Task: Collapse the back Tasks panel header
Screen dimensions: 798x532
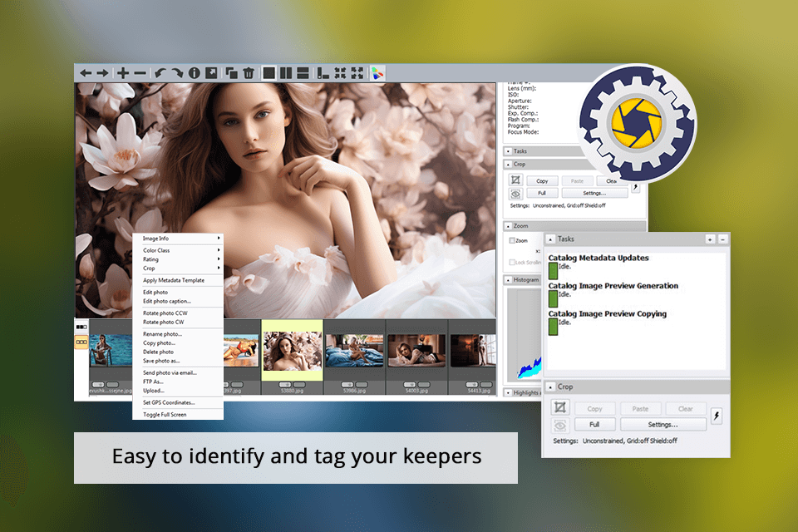Action: tap(509, 151)
